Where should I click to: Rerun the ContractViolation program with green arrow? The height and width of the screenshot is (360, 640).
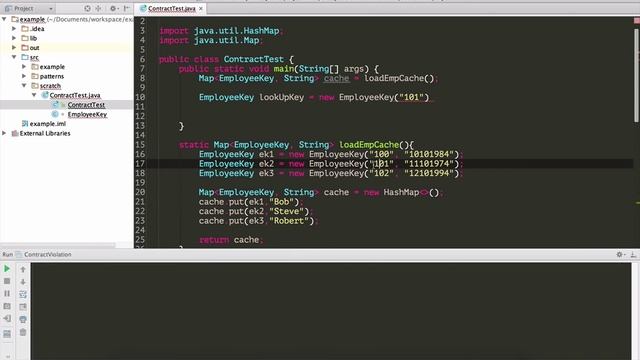(7, 269)
